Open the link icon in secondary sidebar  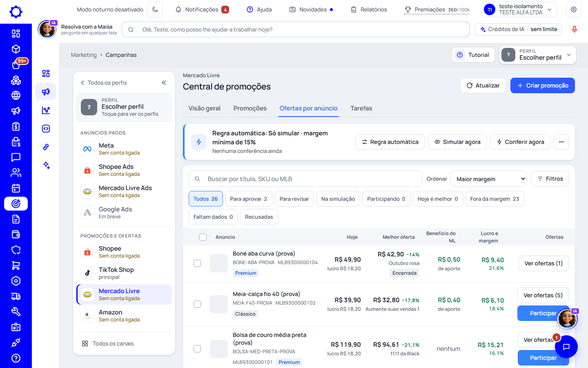point(46,147)
